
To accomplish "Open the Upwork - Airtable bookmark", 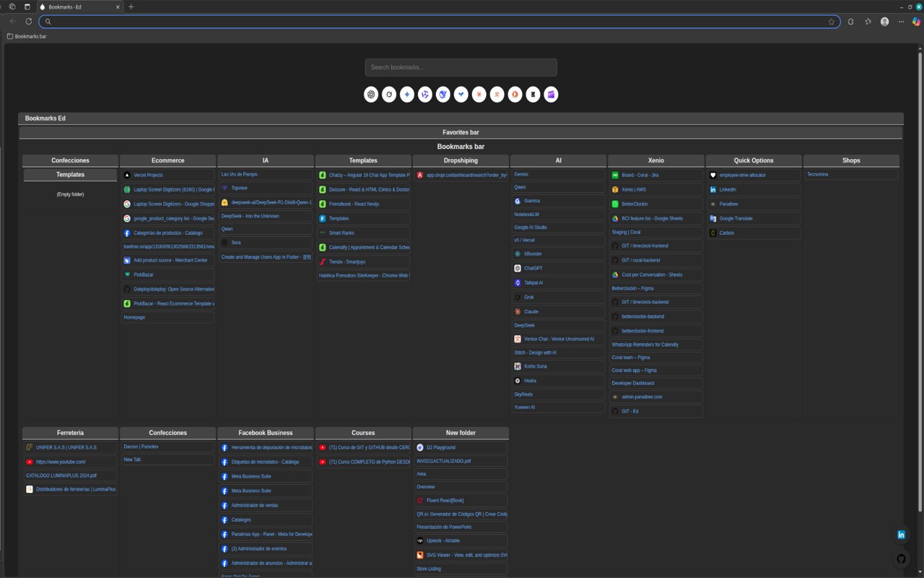I will click(x=461, y=540).
